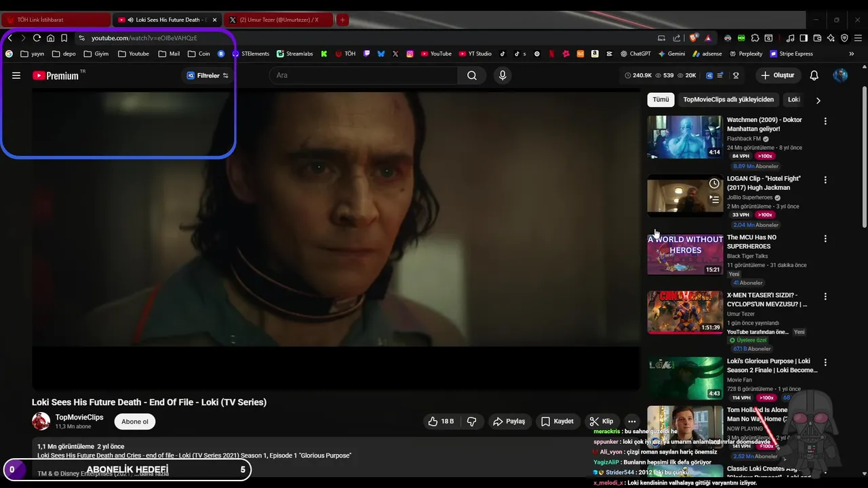Image resolution: width=868 pixels, height=488 pixels.
Task: Open the Brave Shields lion icon
Action: (x=693, y=38)
